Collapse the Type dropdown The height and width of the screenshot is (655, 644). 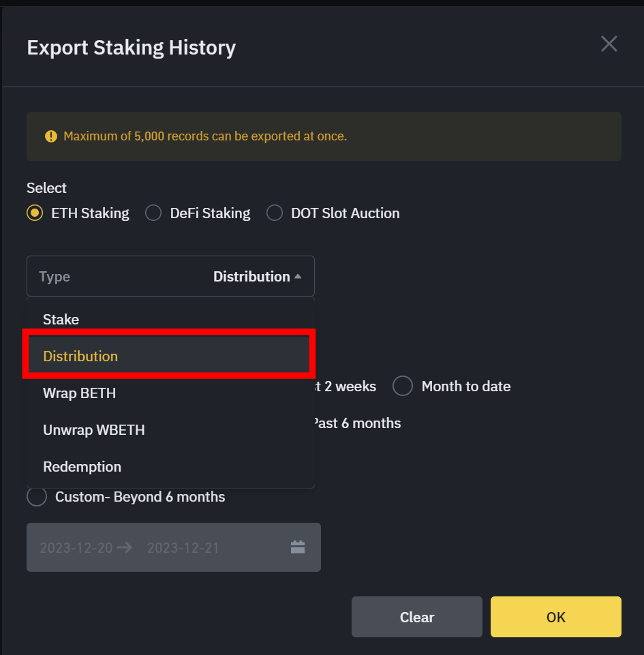170,277
